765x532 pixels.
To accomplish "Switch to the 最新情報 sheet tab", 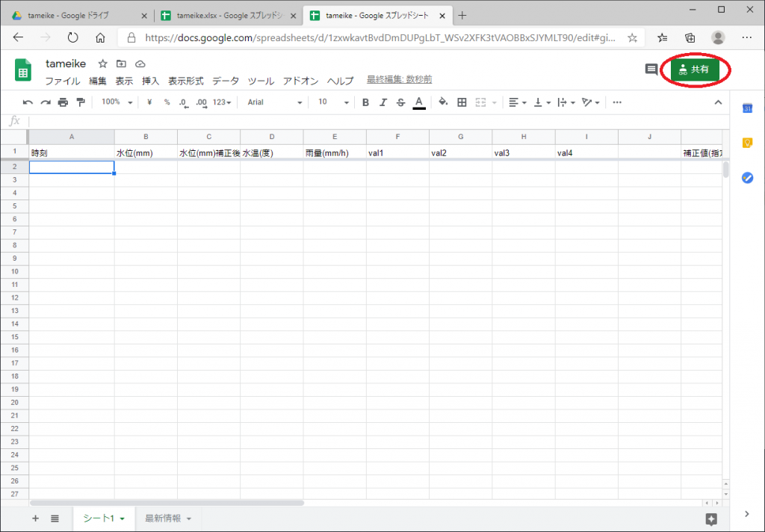I will 167,519.
